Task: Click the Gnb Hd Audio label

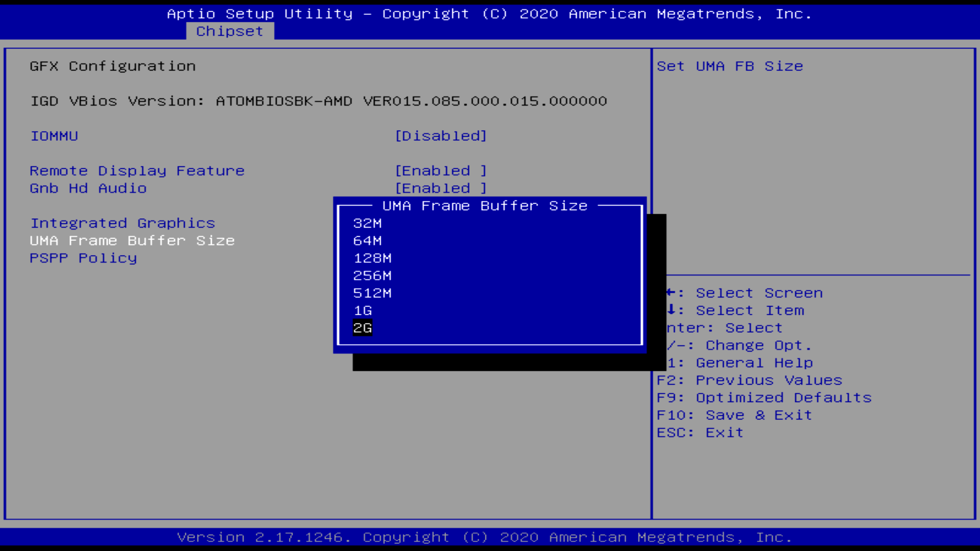Action: click(88, 188)
